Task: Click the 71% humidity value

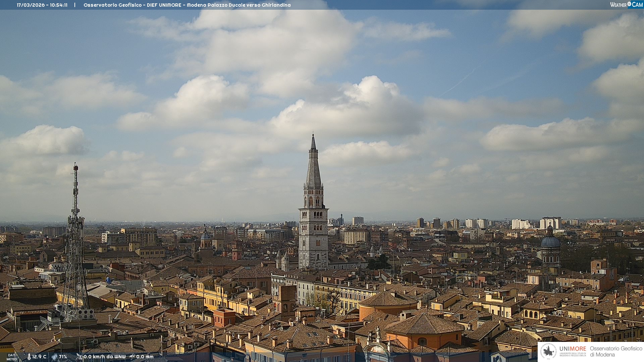Action: [x=63, y=357]
